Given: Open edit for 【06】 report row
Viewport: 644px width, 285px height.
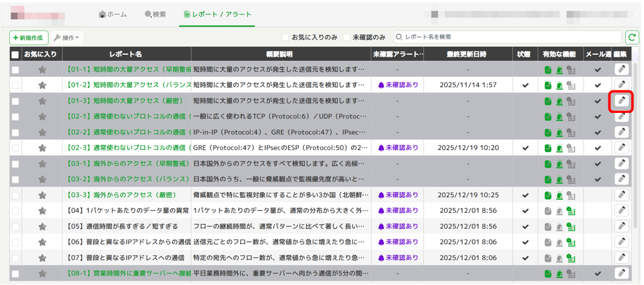Looking at the screenshot, I should click(x=622, y=242).
